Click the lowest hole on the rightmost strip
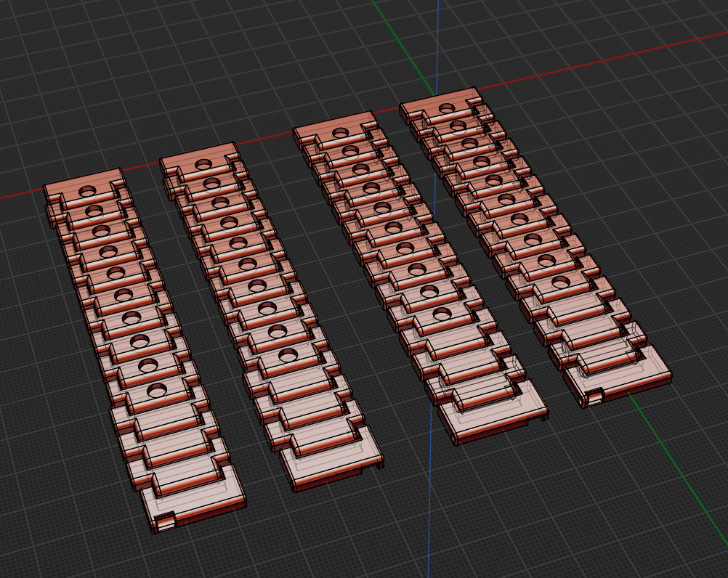The height and width of the screenshot is (578, 728). pyautogui.click(x=559, y=281)
